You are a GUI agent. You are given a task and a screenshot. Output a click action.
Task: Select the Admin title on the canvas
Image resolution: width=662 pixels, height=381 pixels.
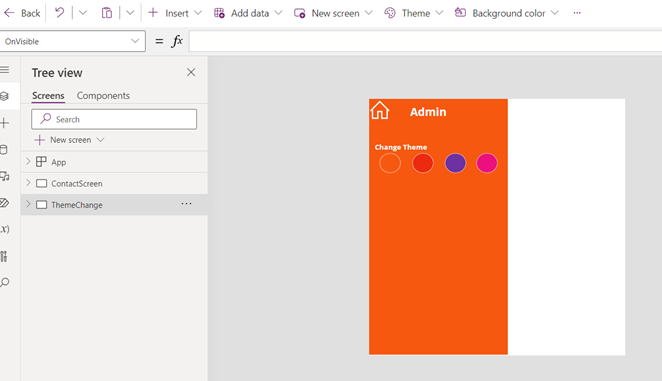pos(428,112)
